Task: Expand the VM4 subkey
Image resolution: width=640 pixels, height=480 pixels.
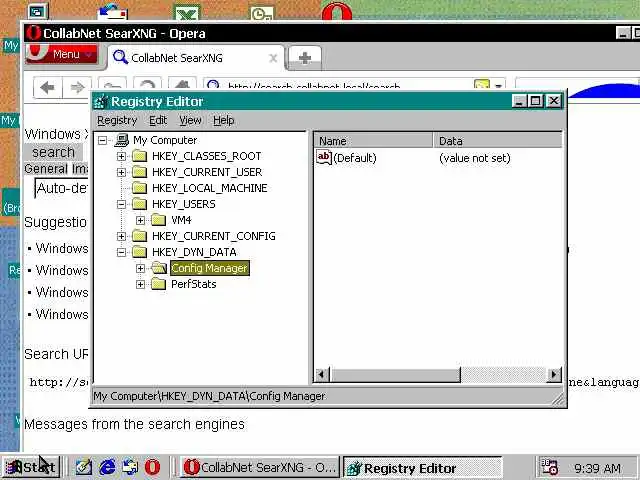Action: click(140, 220)
